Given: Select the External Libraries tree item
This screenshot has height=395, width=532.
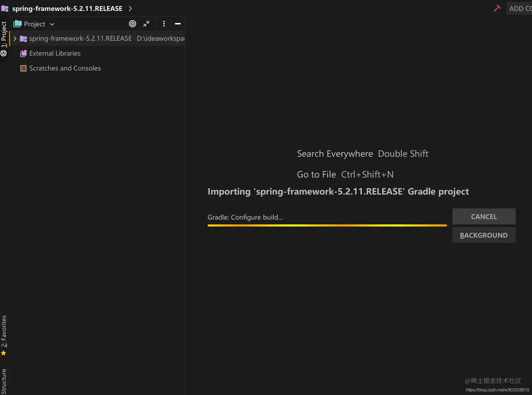Looking at the screenshot, I should (x=55, y=53).
